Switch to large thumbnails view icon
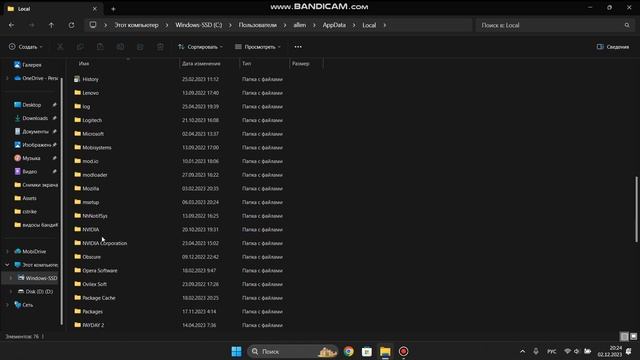The height and width of the screenshot is (360, 640). click(633, 337)
